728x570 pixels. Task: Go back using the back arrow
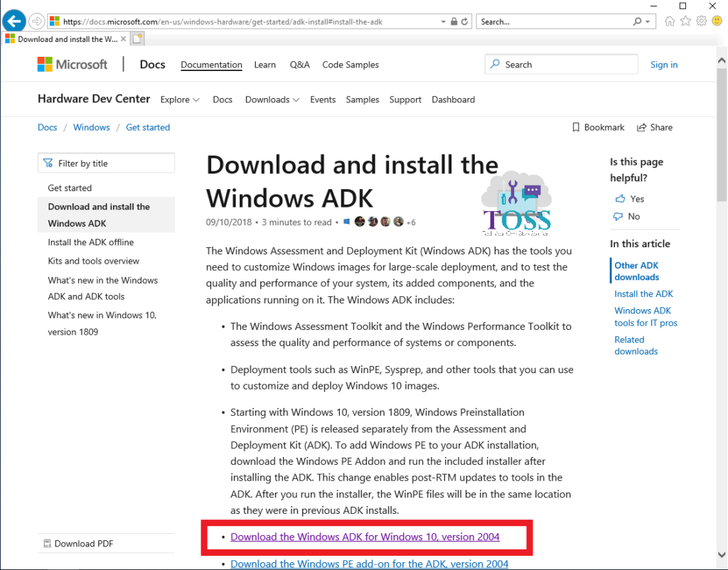(x=14, y=21)
